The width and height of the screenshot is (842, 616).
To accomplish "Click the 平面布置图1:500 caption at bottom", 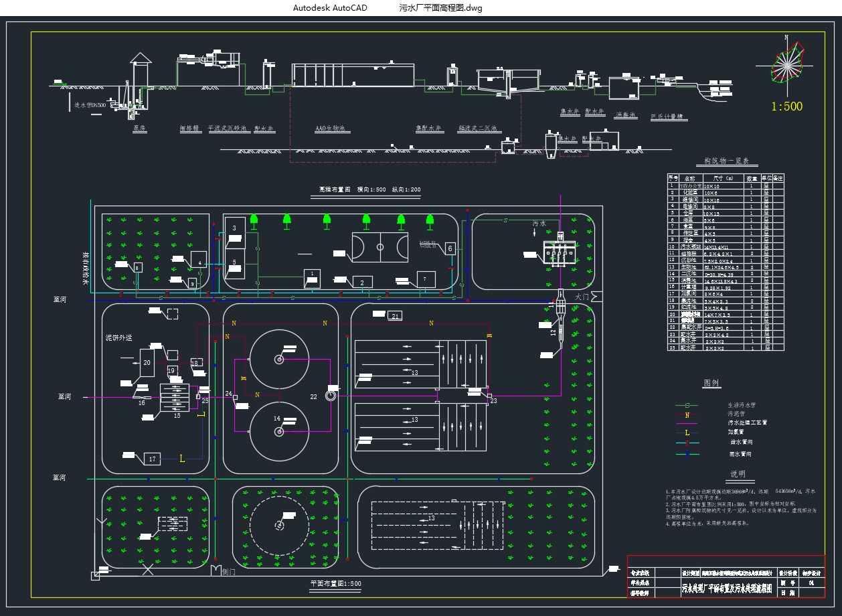I will [335, 583].
